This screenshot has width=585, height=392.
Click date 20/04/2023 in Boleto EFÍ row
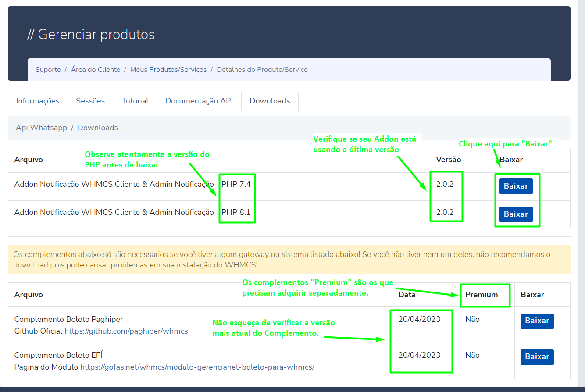coord(419,355)
